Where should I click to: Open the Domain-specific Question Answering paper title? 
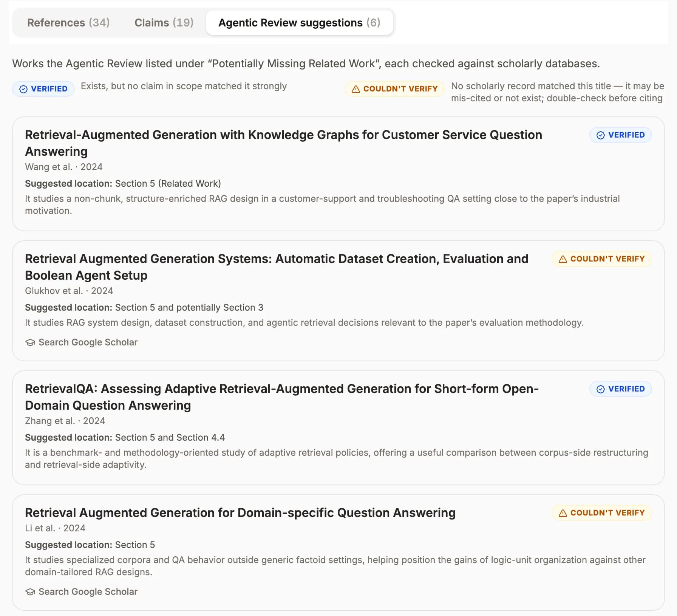[x=240, y=513]
